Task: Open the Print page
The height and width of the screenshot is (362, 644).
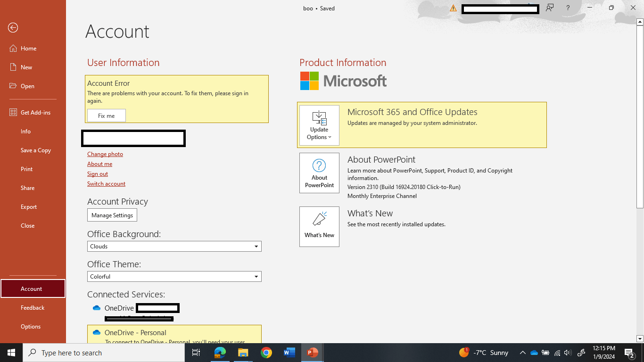Action: [x=33, y=169]
